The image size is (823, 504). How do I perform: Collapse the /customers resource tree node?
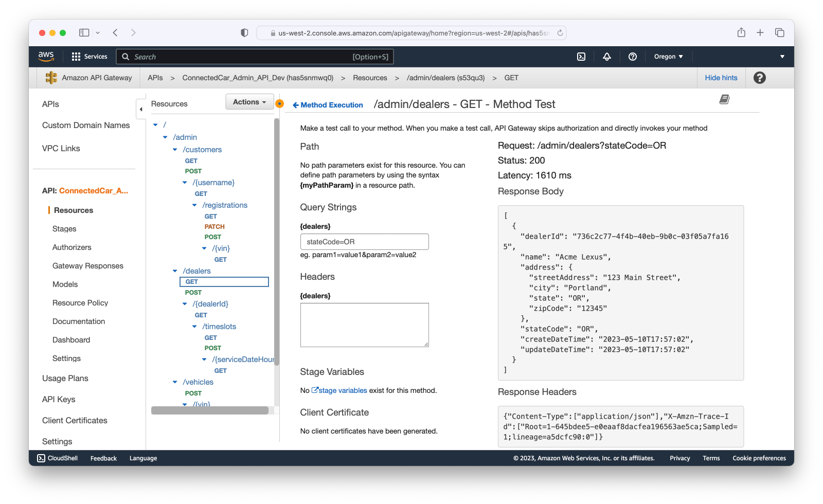tap(175, 150)
